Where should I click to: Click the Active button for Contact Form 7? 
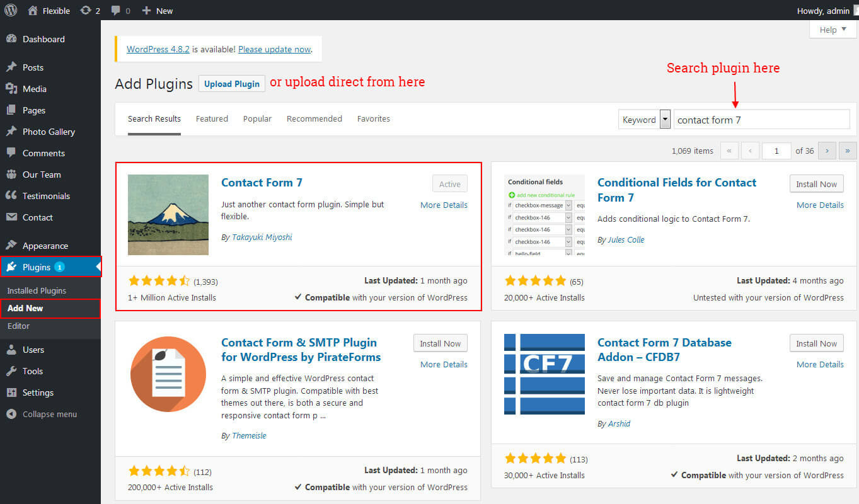(x=450, y=184)
